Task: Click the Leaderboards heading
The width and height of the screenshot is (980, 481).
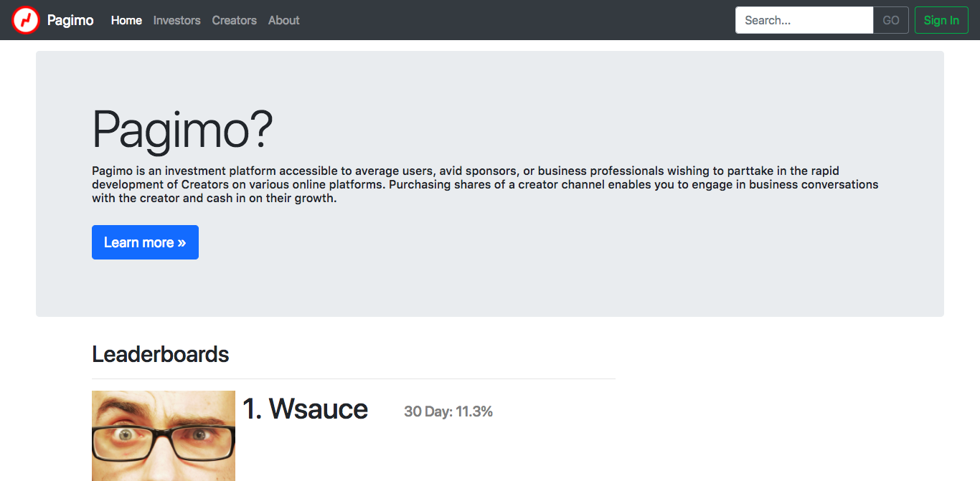Action: 161,354
